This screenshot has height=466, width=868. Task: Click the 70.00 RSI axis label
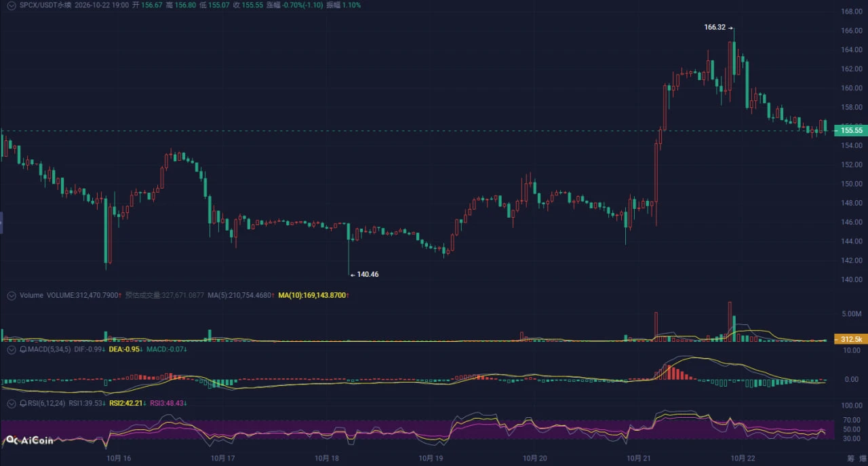[x=851, y=421]
